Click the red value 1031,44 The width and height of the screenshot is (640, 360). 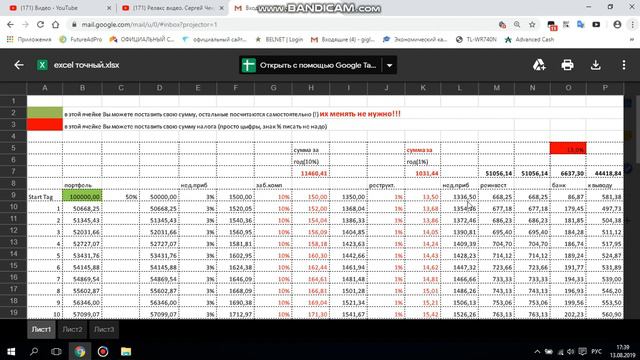427,173
